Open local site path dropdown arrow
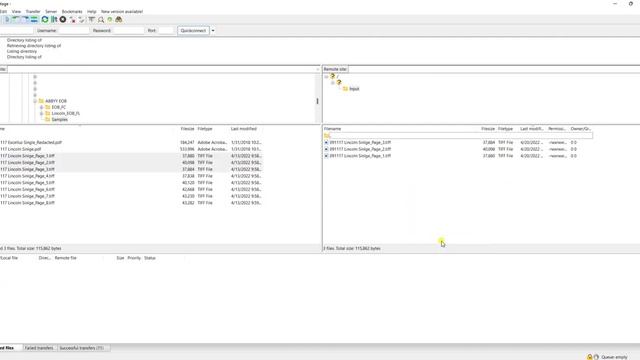 318,69
